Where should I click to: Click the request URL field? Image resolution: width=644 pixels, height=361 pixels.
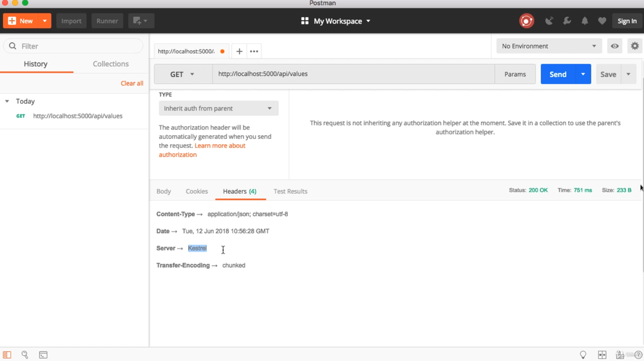click(354, 74)
